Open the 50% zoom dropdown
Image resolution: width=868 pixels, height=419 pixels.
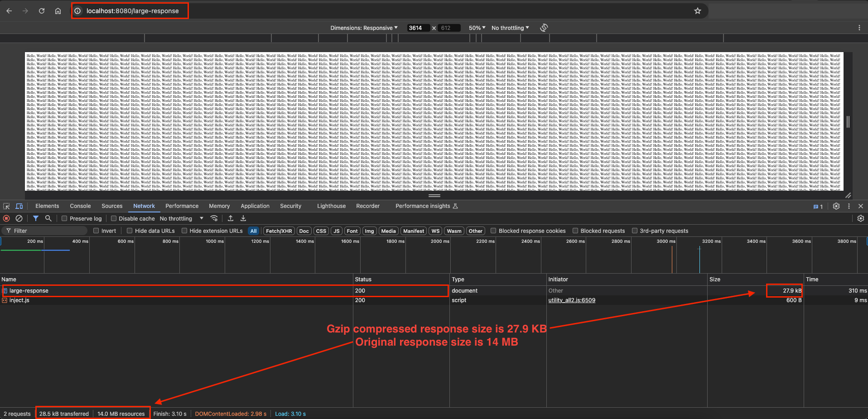(476, 28)
